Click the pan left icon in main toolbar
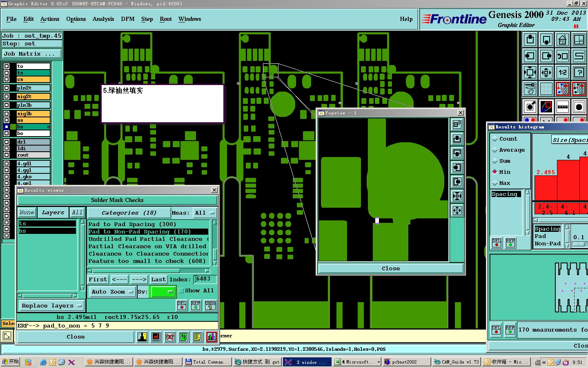 [x=530, y=56]
